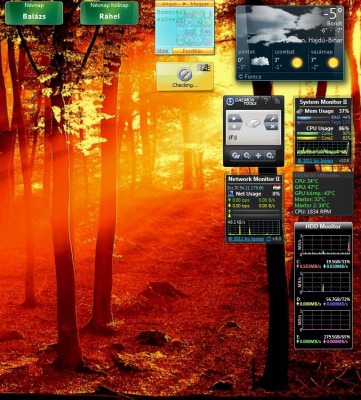Click the CPU Usage 86% label

(328, 128)
